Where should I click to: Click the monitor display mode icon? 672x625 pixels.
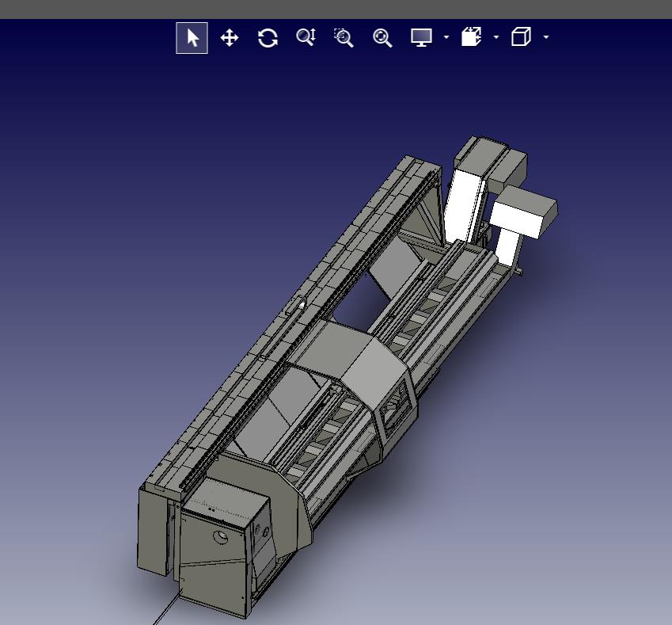coord(421,37)
